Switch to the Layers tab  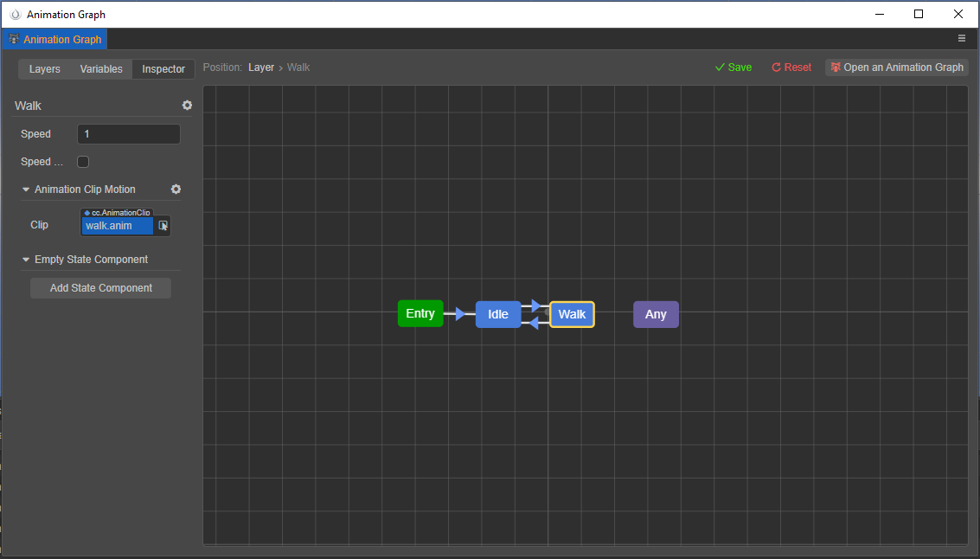coord(45,69)
